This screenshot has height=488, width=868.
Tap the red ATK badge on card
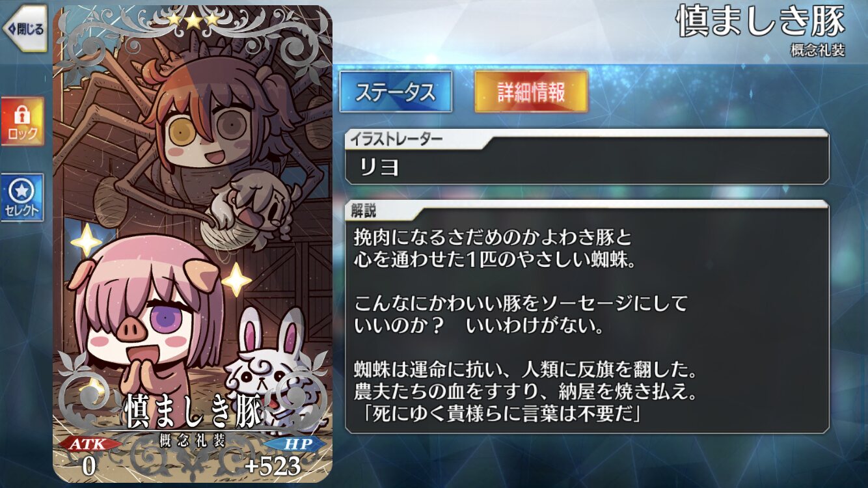point(89,443)
